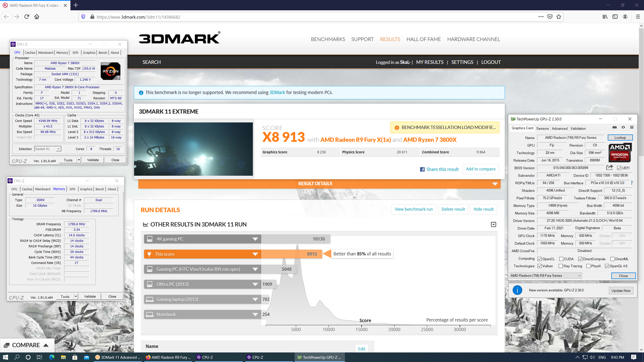Open Advanced tab in GPU-Z
This screenshot has width=644, height=362.
coord(559,128)
